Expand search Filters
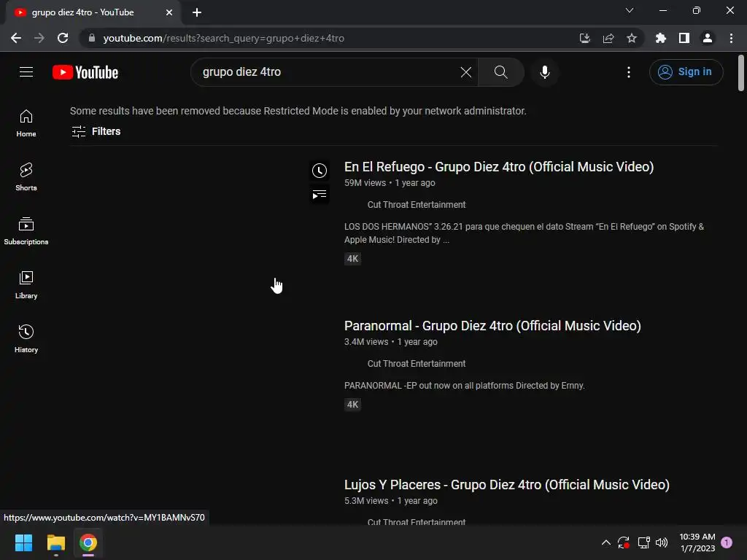 [x=96, y=131]
